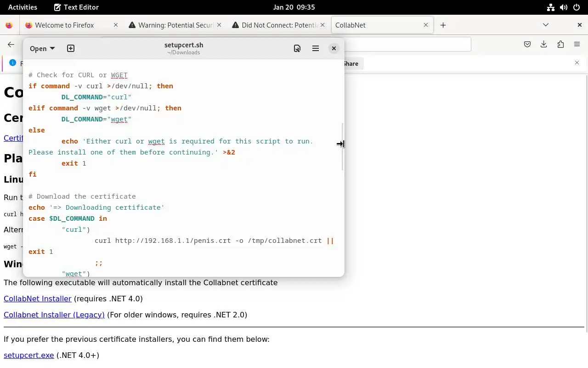The width and height of the screenshot is (588, 368).
Task: Close the Firefox window
Action: click(x=579, y=25)
